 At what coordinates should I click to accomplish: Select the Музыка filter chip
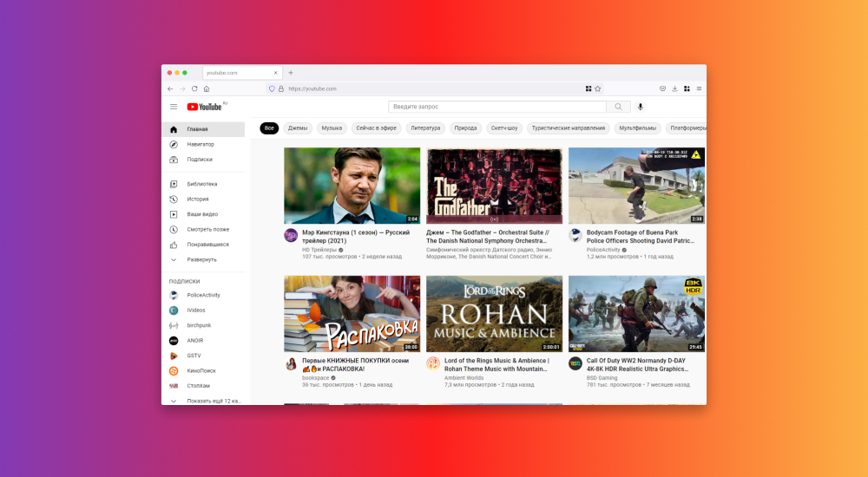pyautogui.click(x=332, y=128)
